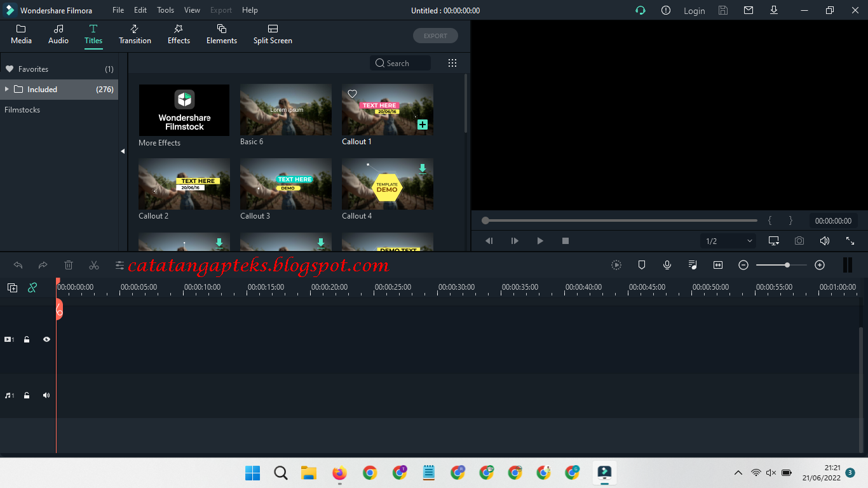Select the Callout 2 title thumbnail
Image resolution: width=868 pixels, height=488 pixels.
coord(184,184)
